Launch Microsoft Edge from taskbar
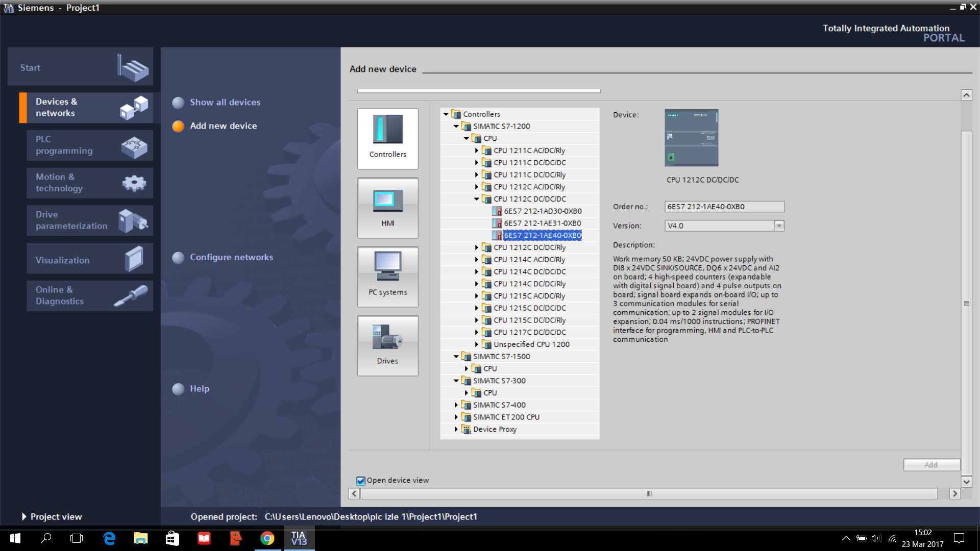980x551 pixels. point(109,538)
